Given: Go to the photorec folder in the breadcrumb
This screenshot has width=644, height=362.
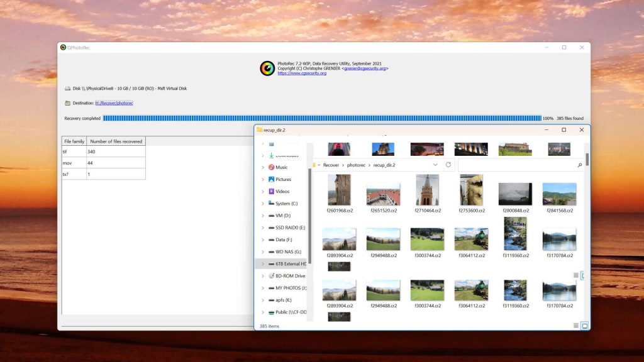Looking at the screenshot, I should pos(356,165).
